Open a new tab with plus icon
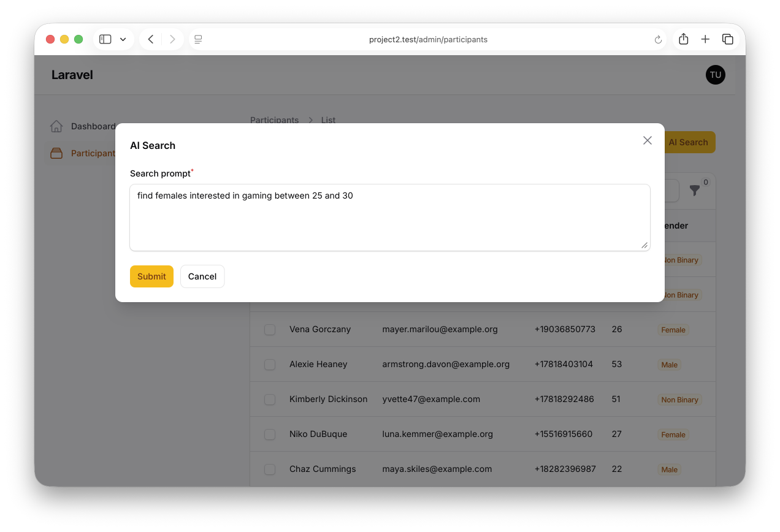Viewport: 780px width, 532px height. click(x=705, y=39)
